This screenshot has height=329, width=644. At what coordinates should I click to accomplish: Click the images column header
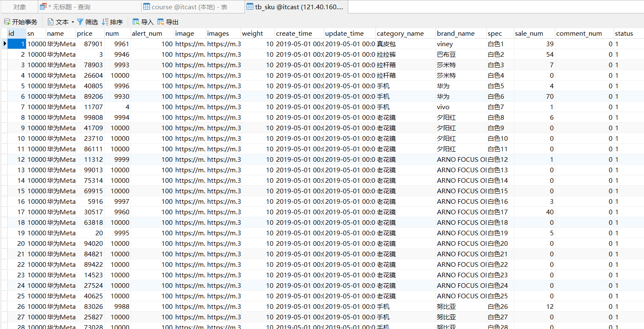coord(223,34)
